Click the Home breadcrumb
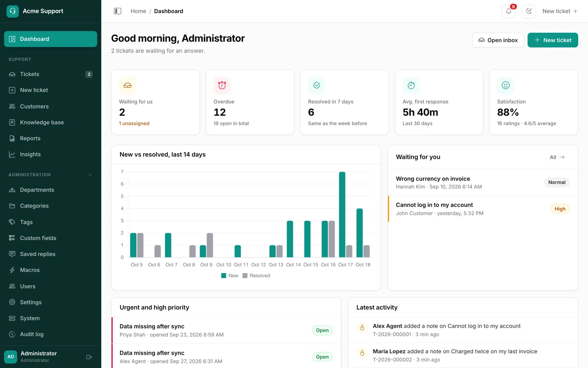Image resolution: width=588 pixels, height=368 pixels. tap(138, 11)
